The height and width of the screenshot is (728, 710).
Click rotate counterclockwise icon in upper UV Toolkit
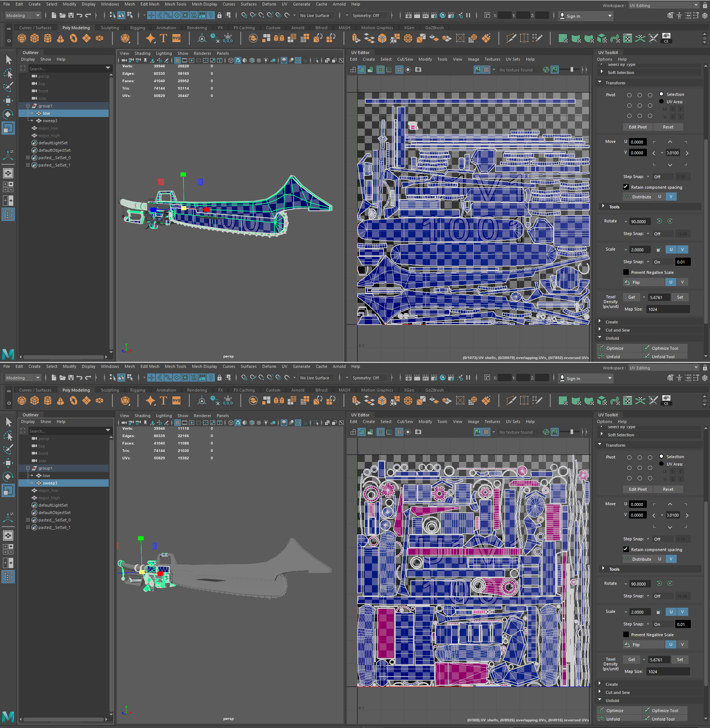[659, 221]
